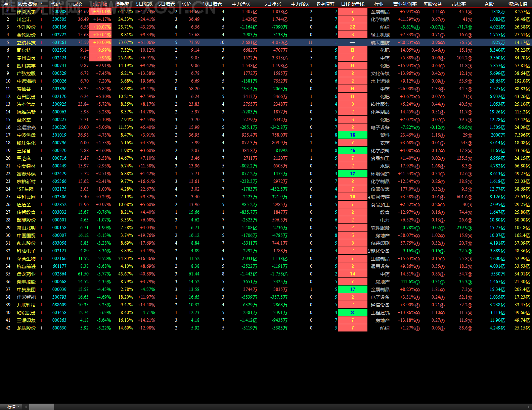This screenshot has width=532, height=410.
Task: Click the 多空博弈 column header
Action: click(x=325, y=4)
